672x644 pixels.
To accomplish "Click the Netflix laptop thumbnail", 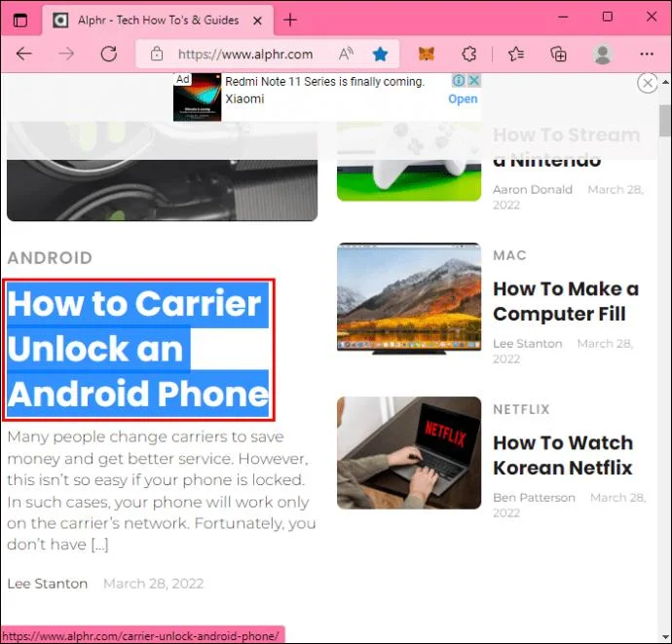I will [x=409, y=453].
